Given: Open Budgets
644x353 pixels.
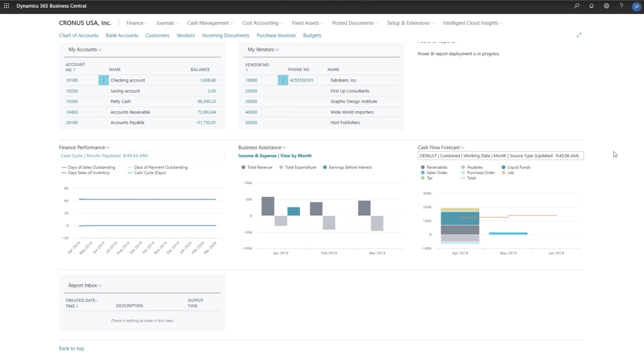Looking at the screenshot, I should tap(312, 35).
